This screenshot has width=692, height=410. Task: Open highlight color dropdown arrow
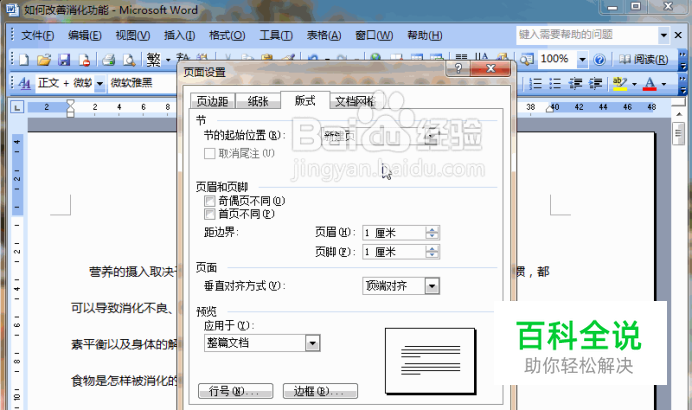(x=634, y=83)
